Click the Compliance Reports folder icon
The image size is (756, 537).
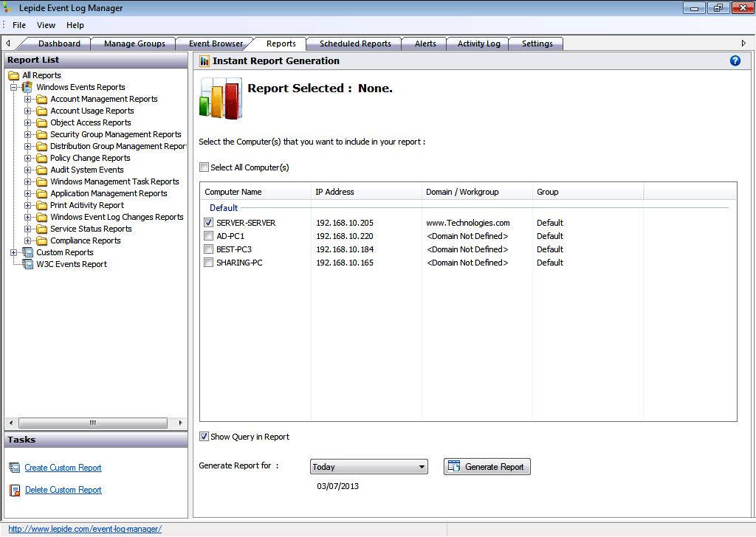[x=42, y=240]
